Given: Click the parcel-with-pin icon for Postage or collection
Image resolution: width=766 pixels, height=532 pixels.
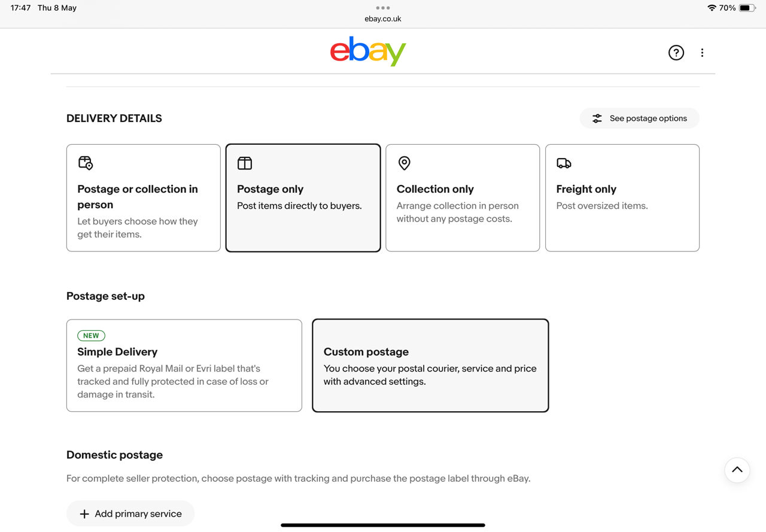Looking at the screenshot, I should [x=86, y=163].
